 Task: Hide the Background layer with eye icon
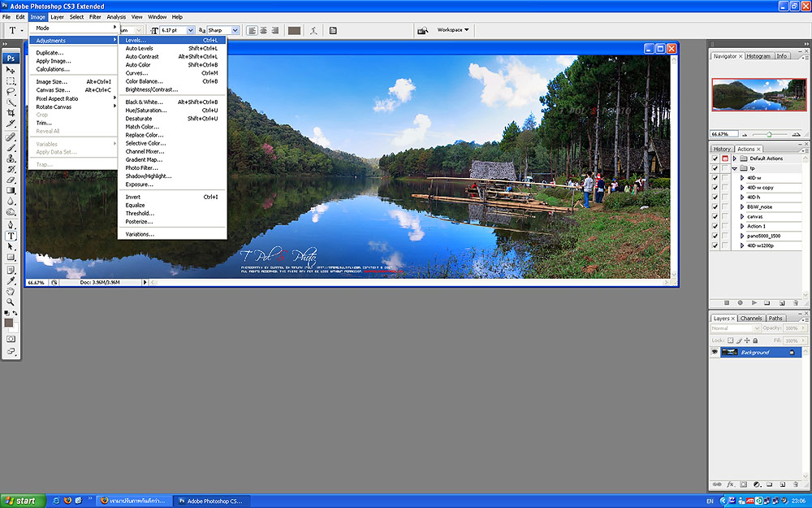pyautogui.click(x=715, y=352)
